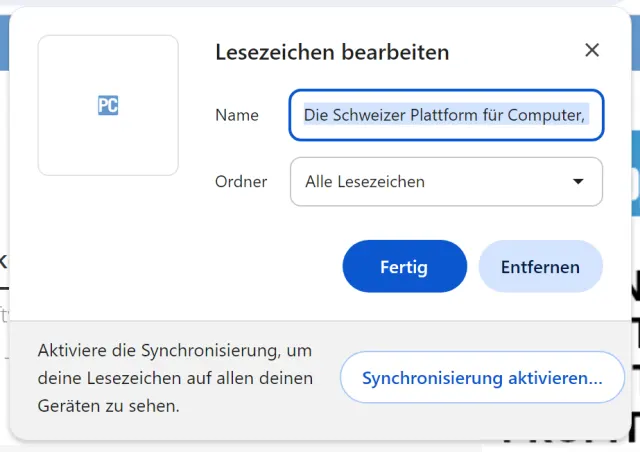
Task: Select the 'Alle Lesezeichen' combo box text
Action: 365,181
